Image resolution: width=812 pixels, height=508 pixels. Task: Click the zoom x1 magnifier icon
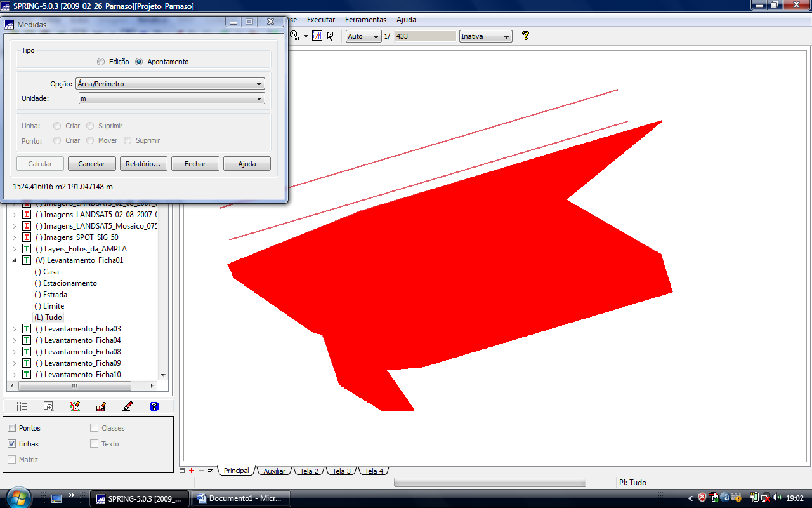[x=295, y=36]
